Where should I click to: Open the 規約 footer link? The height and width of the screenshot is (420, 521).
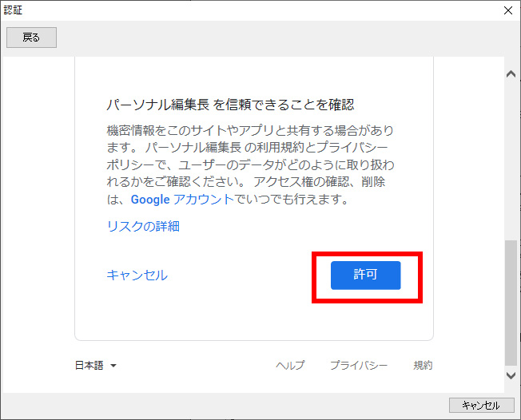click(x=423, y=366)
